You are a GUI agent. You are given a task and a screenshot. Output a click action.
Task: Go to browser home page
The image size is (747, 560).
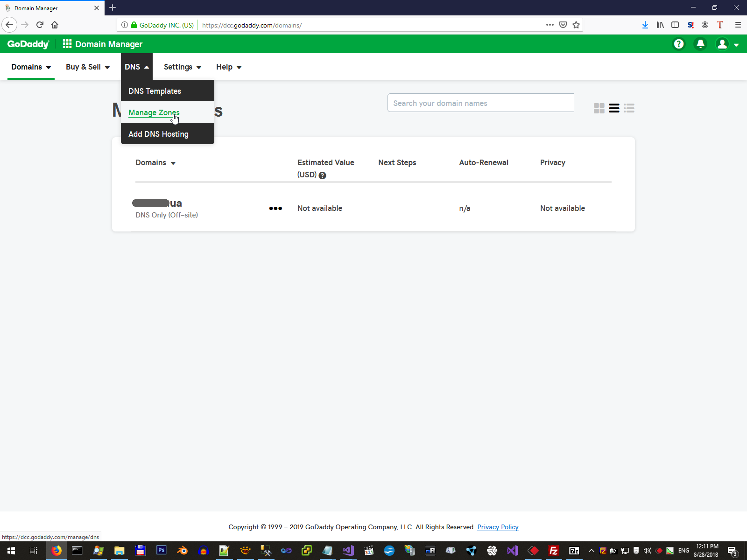tap(55, 25)
